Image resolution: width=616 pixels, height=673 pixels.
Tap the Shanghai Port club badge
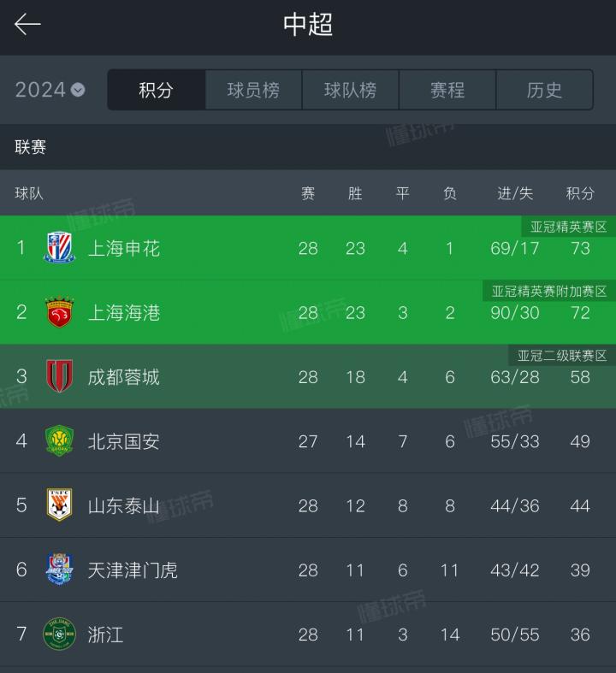tap(59, 313)
